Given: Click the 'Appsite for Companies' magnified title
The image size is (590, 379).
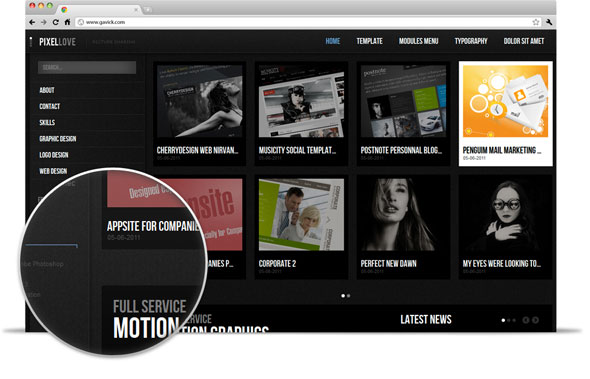Looking at the screenshot, I should coord(154,226).
